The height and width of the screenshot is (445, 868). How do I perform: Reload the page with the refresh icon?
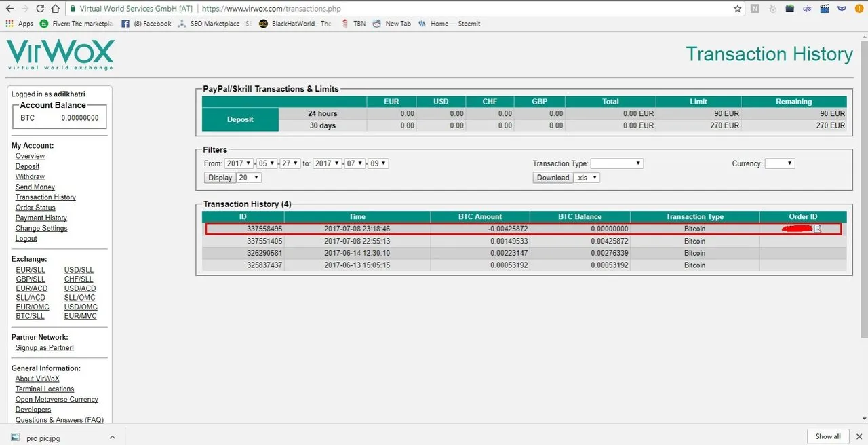click(40, 9)
